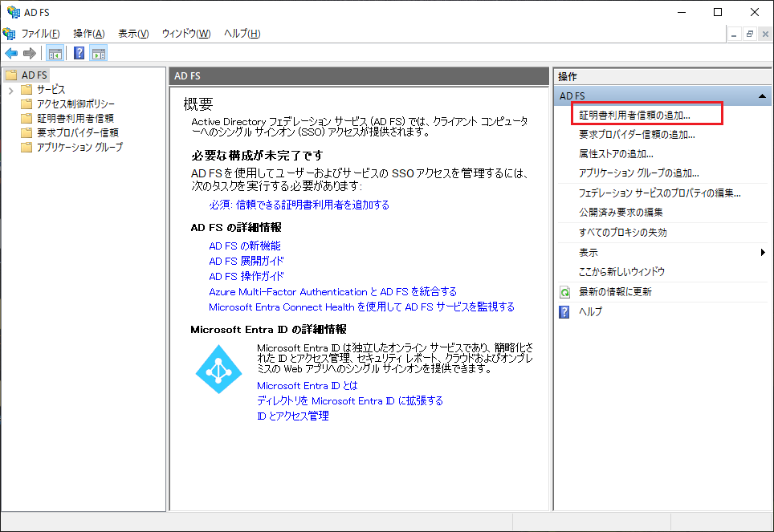The width and height of the screenshot is (774, 532).
Task: Open the ID とアクセス管理 link
Action: coord(293,416)
